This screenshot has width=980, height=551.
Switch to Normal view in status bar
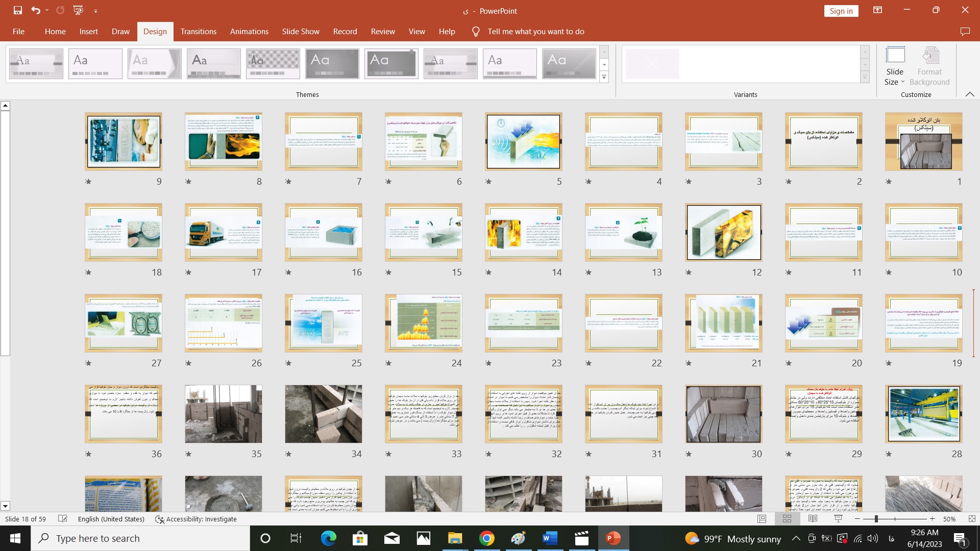(762, 519)
